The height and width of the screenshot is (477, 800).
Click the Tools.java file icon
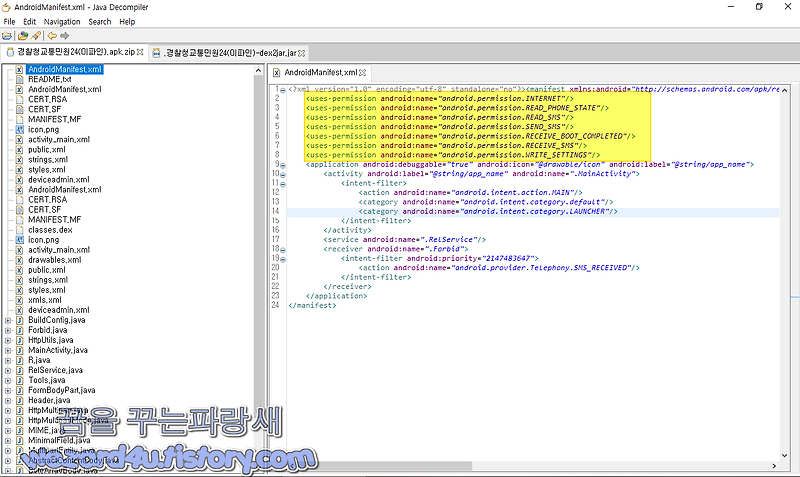tap(19, 381)
